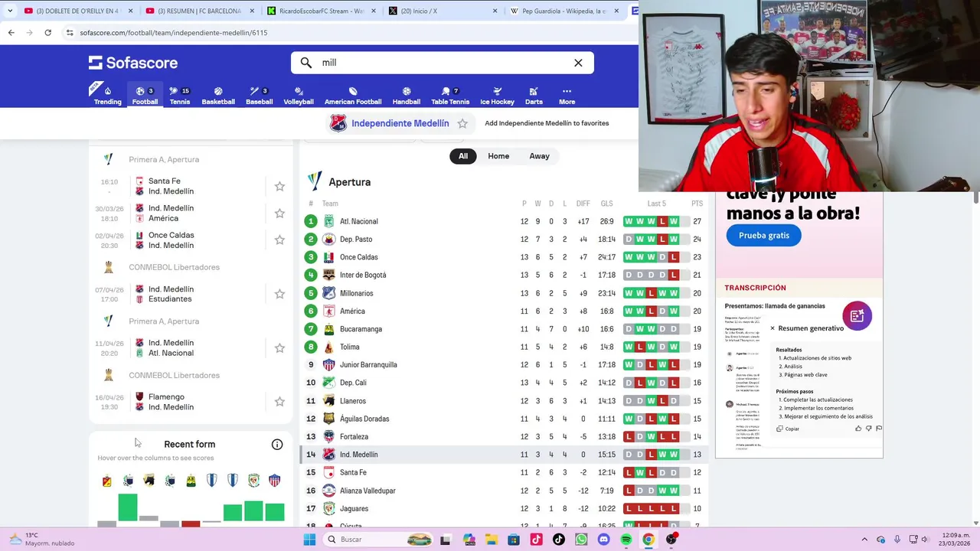Screen dimensions: 980x551
Task: Open the Baseball category
Action: click(259, 96)
